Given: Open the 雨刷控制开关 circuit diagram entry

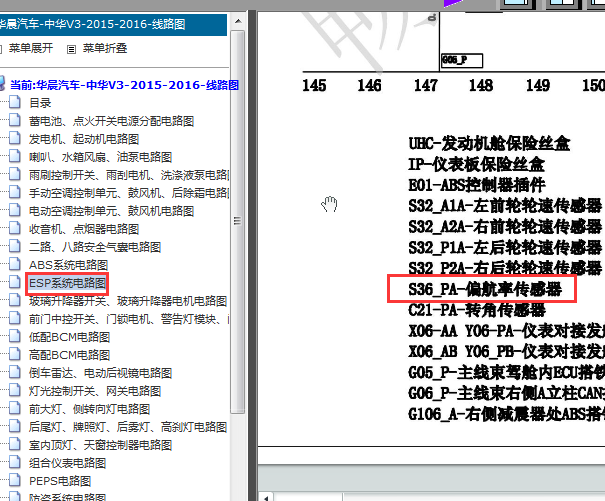Looking at the screenshot, I should click(129, 175).
